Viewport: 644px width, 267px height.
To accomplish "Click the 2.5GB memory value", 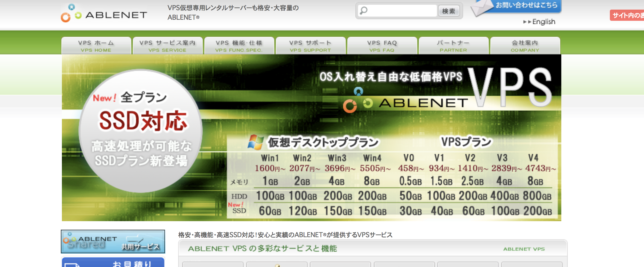I will click(x=472, y=181).
